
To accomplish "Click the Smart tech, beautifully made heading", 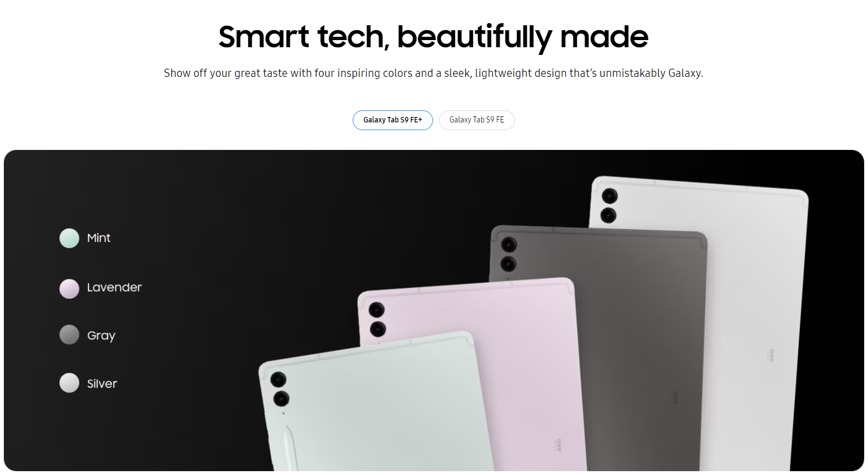I will (433, 37).
